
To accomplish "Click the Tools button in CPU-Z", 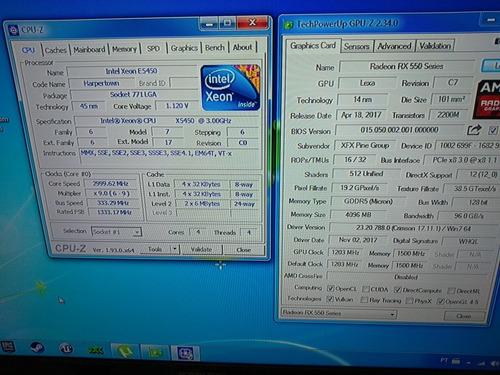I will click(155, 249).
